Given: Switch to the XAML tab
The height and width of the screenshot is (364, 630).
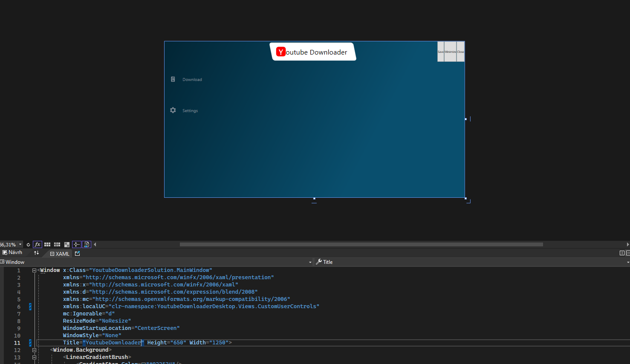Looking at the screenshot, I should click(60, 254).
